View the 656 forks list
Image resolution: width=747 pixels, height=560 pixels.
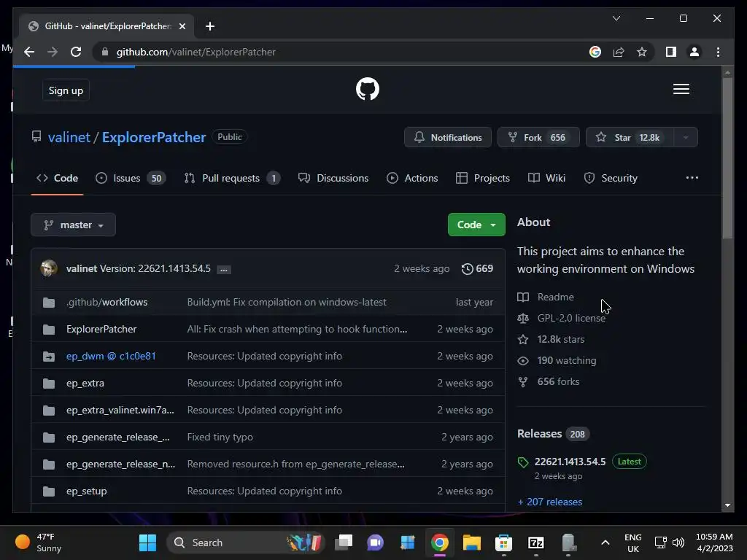point(549,382)
